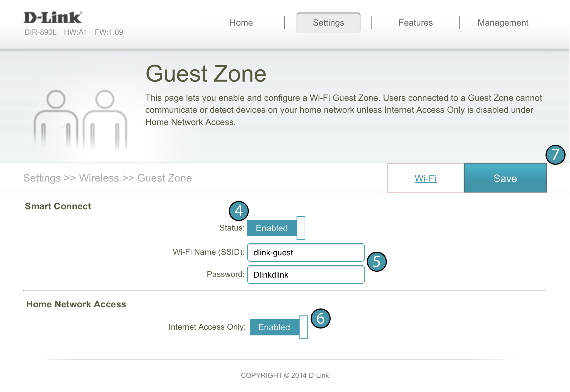This screenshot has height=392, width=570.
Task: Open the Home tab
Action: pyautogui.click(x=241, y=23)
